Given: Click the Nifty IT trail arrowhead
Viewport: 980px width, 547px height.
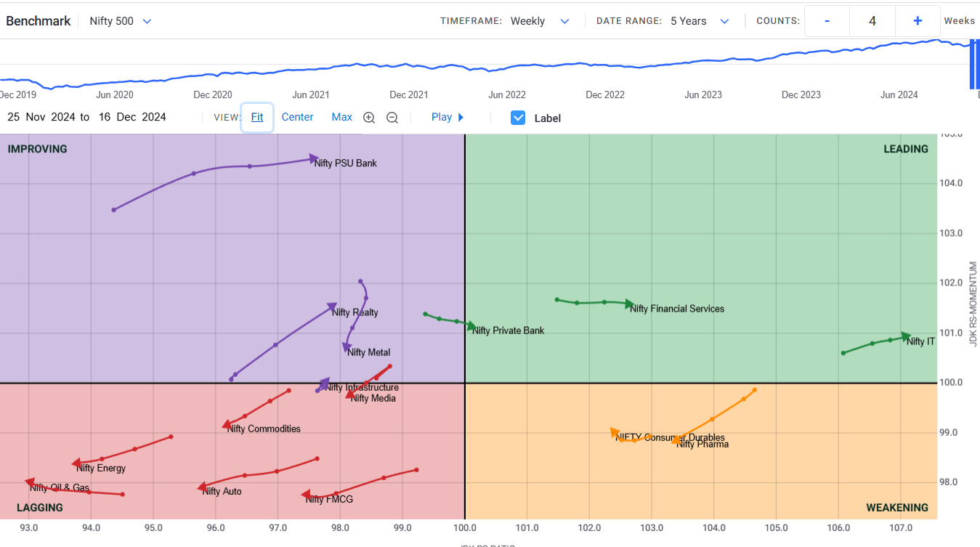Looking at the screenshot, I should point(906,337).
